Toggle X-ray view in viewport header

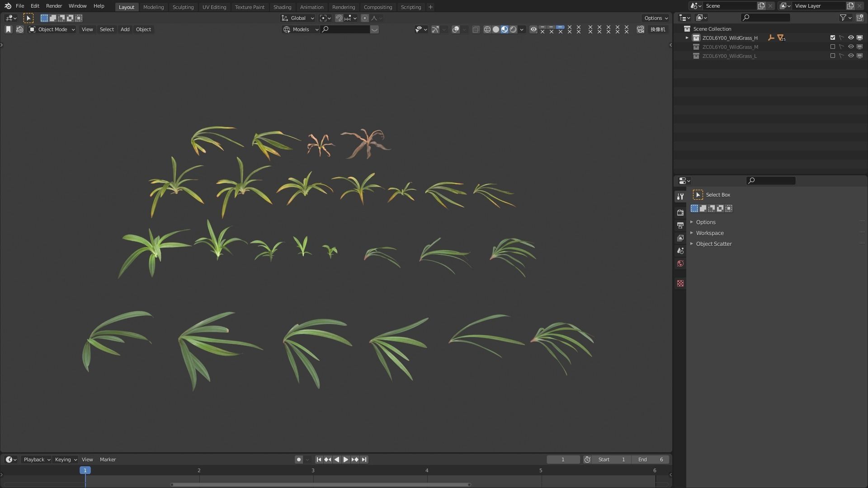click(x=476, y=29)
